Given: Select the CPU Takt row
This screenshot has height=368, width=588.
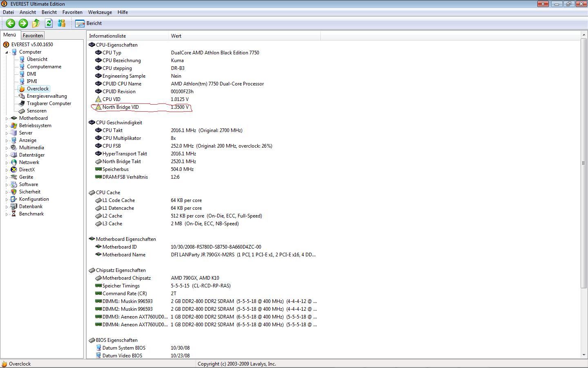Looking at the screenshot, I should (204, 130).
